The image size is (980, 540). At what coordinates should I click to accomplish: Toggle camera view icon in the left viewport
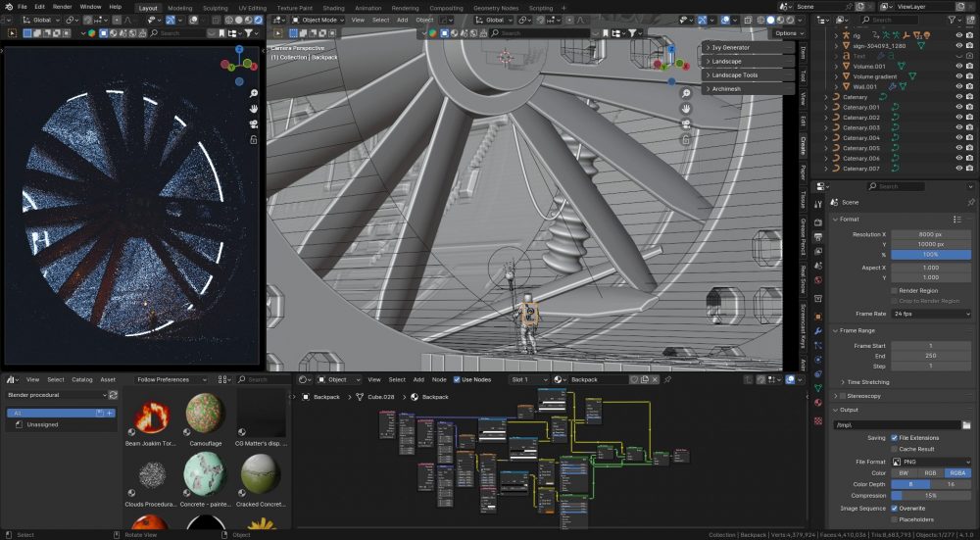coord(253,123)
